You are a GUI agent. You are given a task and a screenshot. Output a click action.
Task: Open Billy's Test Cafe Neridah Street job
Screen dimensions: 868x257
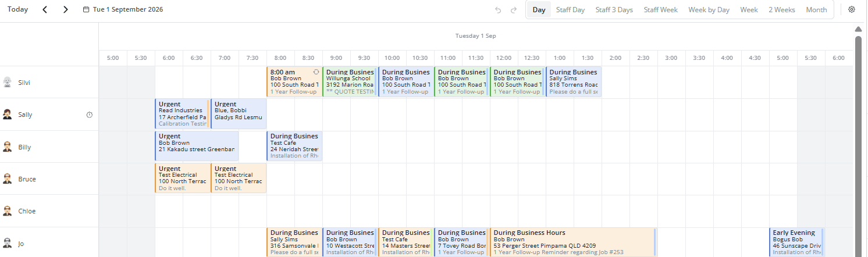tap(294, 146)
